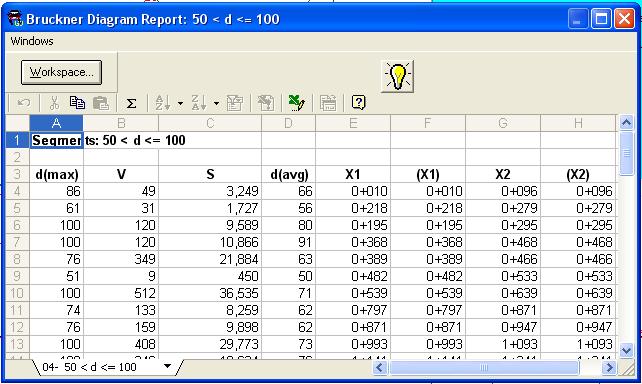Screen dimensions: 642x384
Task: Click the Sum sigma icon
Action: click(131, 103)
